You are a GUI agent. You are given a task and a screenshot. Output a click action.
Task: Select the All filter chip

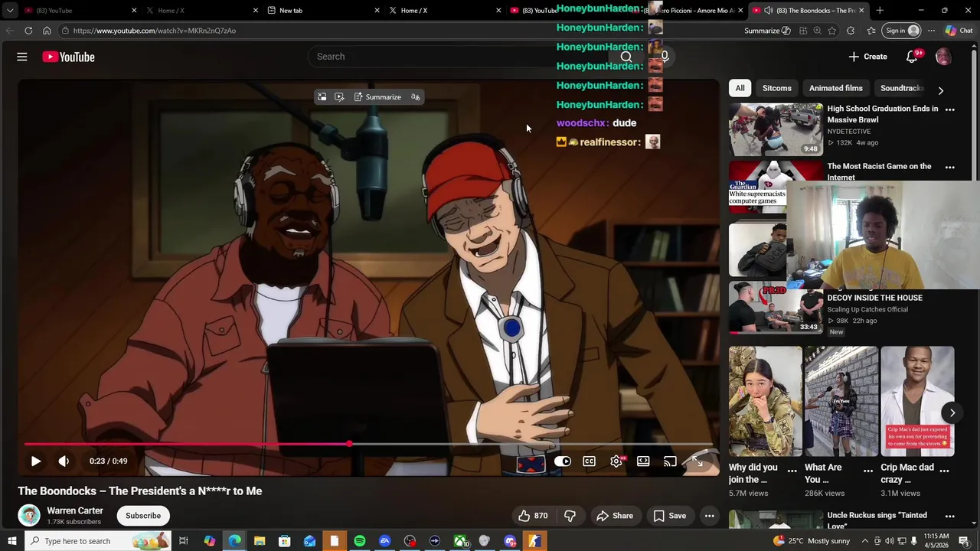coord(740,88)
